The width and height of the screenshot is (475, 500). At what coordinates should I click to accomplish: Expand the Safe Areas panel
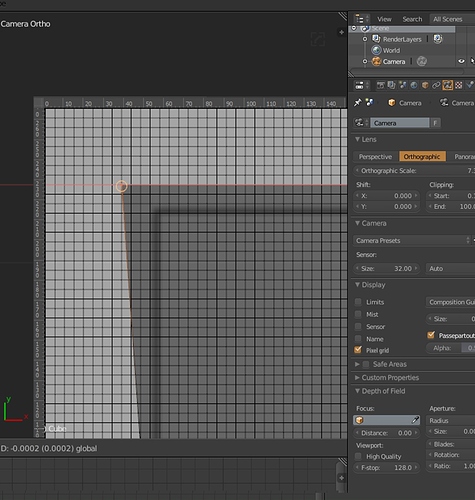click(357, 364)
